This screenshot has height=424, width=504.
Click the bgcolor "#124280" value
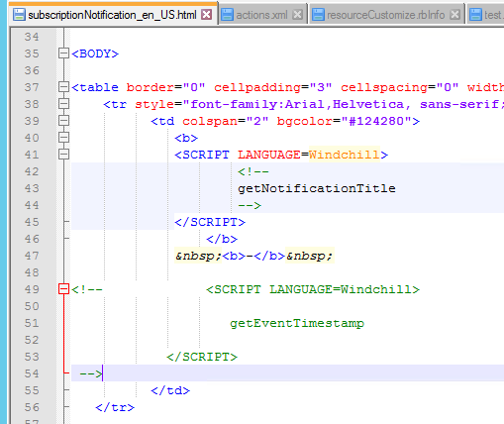376,121
